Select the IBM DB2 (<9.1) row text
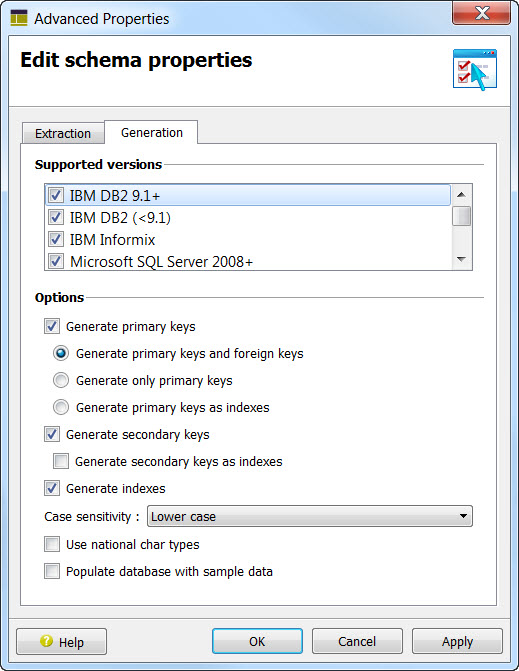This screenshot has height=671, width=519. tap(120, 218)
